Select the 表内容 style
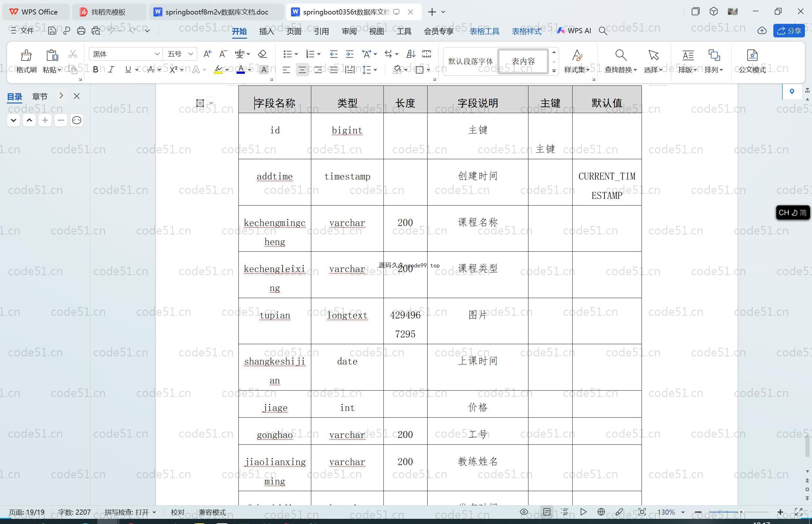 pyautogui.click(x=523, y=61)
